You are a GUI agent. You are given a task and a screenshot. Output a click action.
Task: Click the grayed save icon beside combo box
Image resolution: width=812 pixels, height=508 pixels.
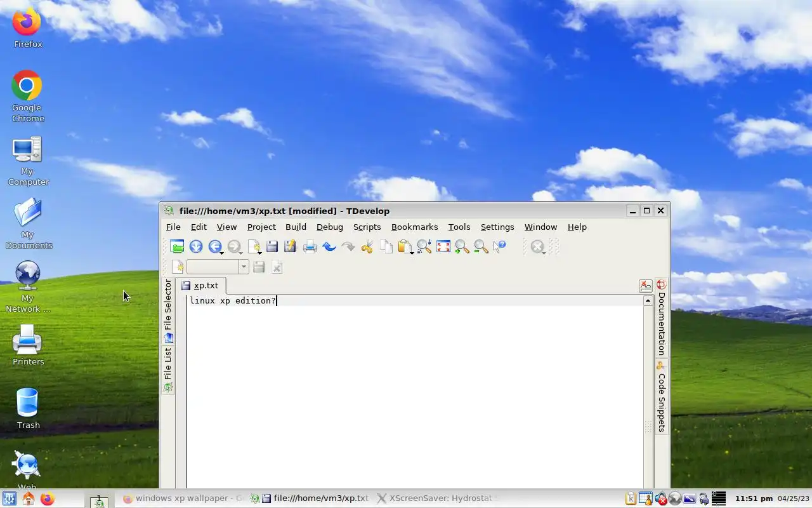click(x=259, y=267)
